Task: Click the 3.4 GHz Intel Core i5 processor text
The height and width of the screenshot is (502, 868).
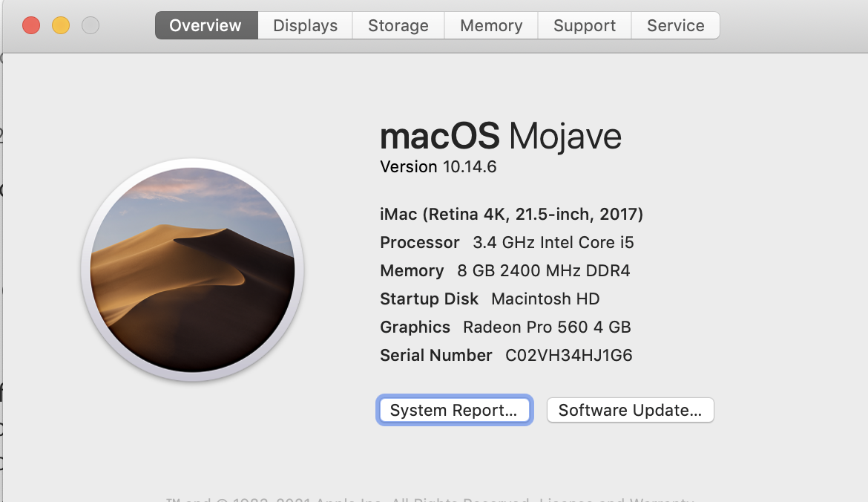Action: [553, 243]
